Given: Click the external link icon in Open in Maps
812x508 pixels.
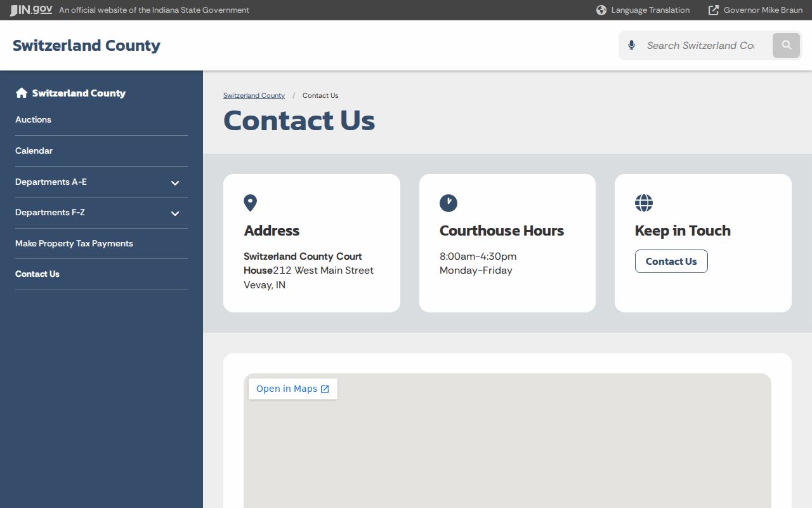Looking at the screenshot, I should pos(325,389).
